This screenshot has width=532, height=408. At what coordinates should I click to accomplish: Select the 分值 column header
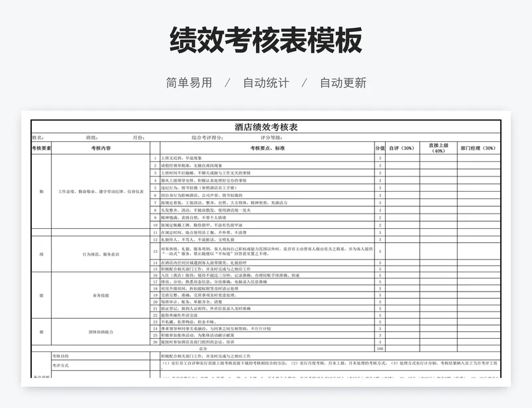(380, 148)
